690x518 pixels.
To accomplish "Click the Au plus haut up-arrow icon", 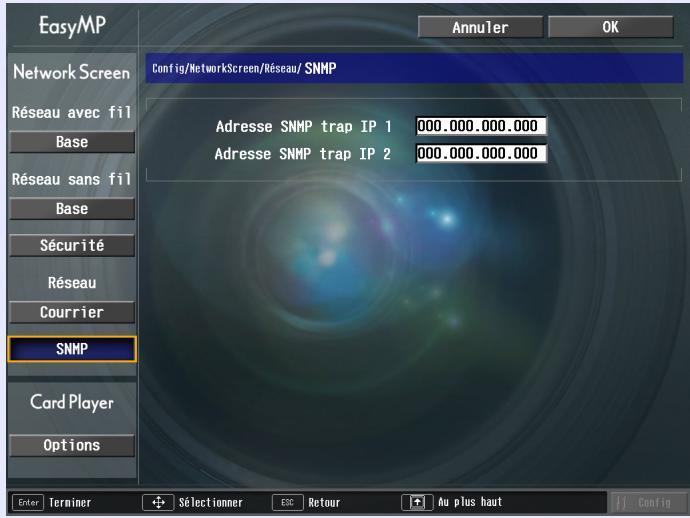I will (x=417, y=502).
